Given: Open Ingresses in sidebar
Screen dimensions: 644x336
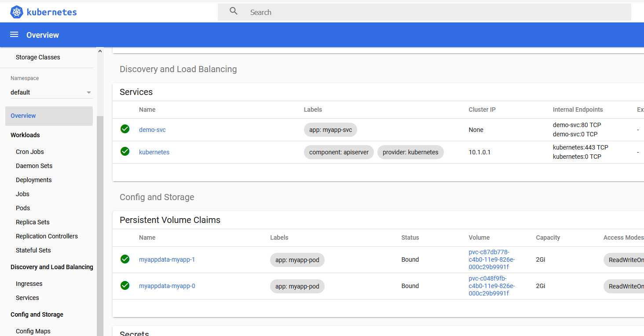Looking at the screenshot, I should pyautogui.click(x=29, y=284).
